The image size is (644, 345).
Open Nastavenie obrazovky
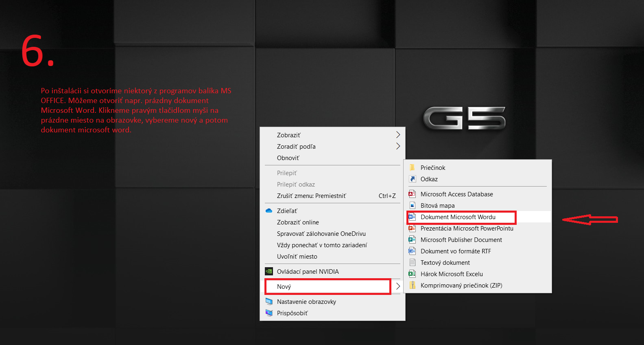click(x=332, y=301)
